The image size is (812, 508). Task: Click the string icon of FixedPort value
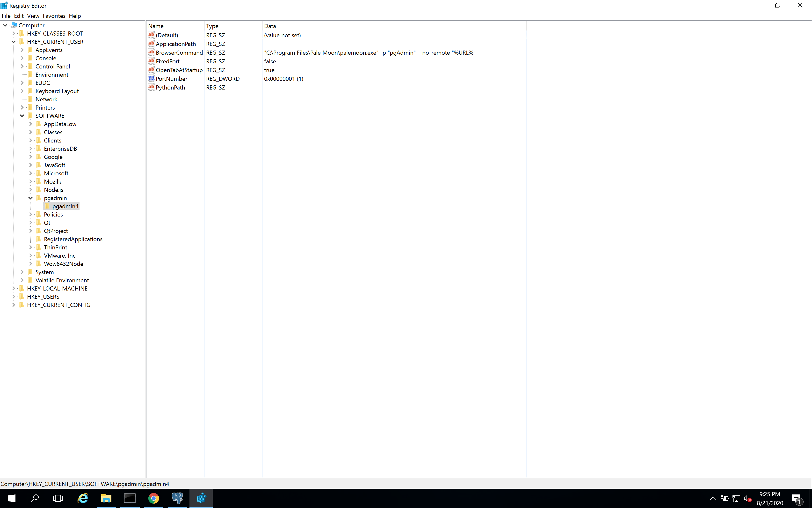click(151, 61)
